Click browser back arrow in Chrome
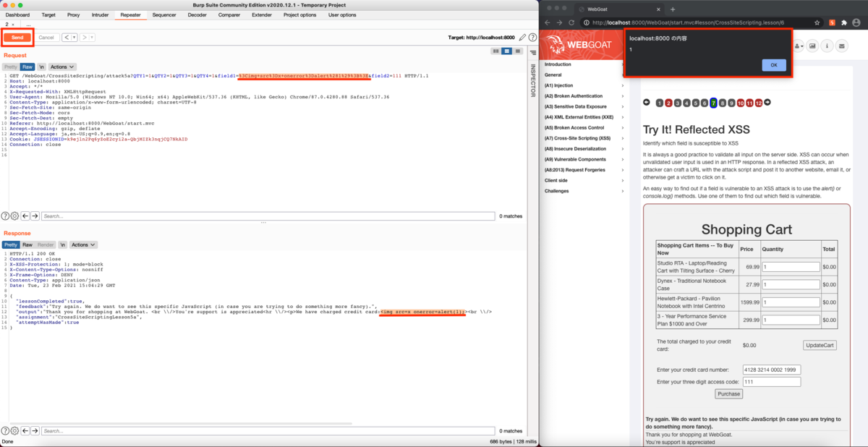 (549, 22)
